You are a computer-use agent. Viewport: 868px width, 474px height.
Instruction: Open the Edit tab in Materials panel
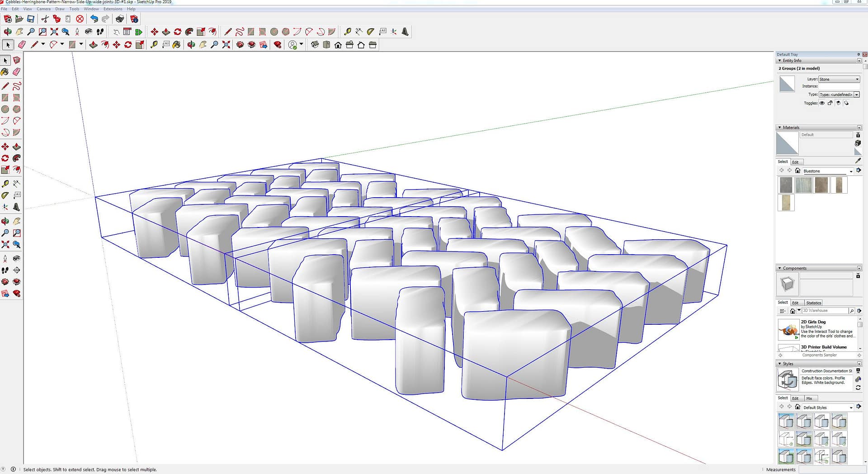(795, 162)
